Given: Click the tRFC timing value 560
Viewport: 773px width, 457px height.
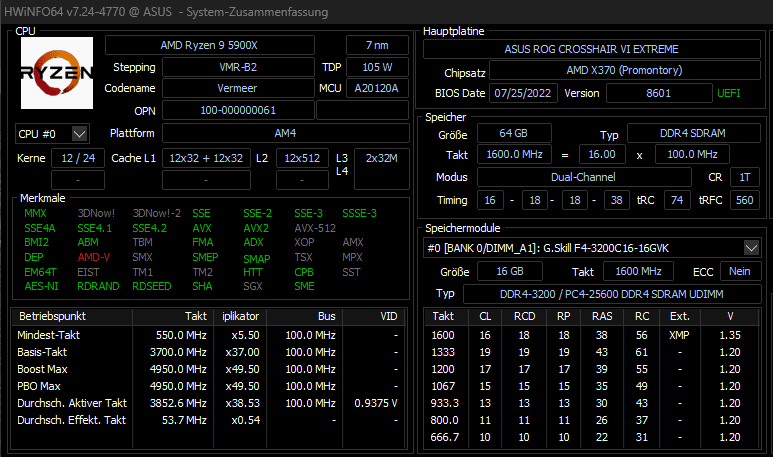Looking at the screenshot, I should point(744,200).
